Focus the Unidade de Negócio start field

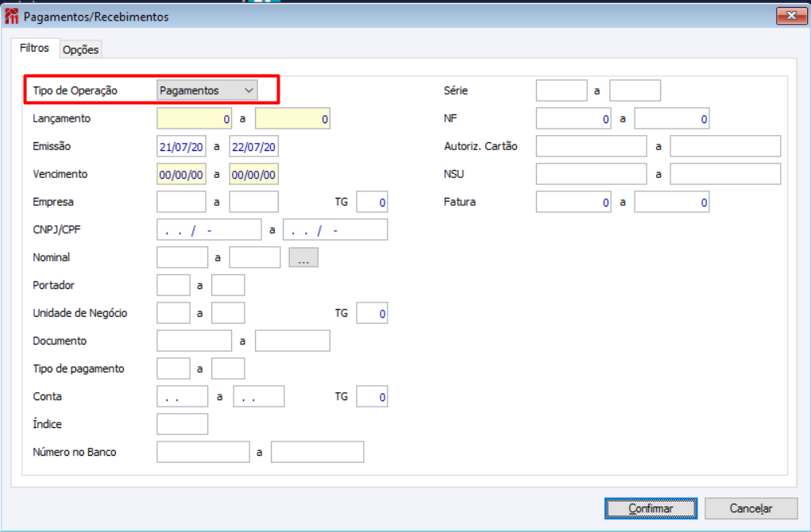[173, 314]
